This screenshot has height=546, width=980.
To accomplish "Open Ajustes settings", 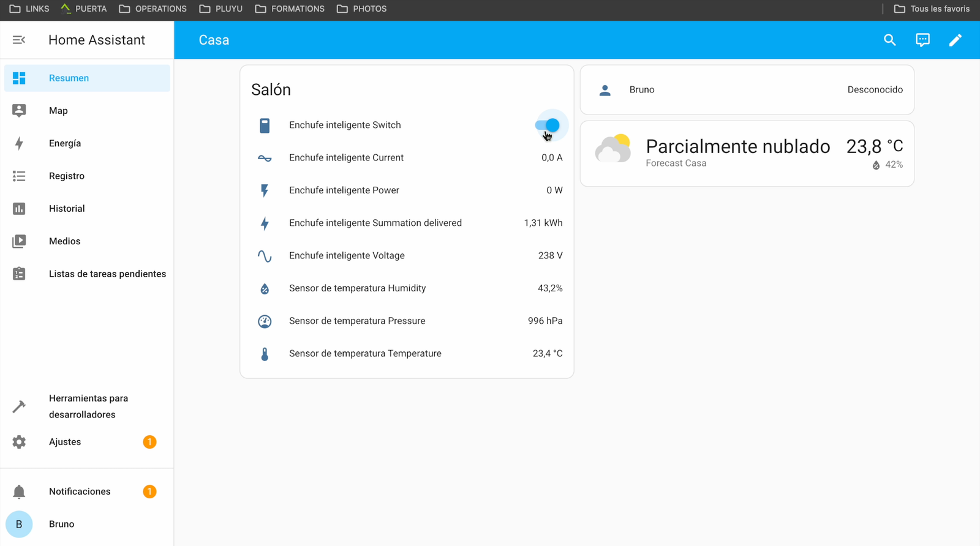I will (87, 442).
